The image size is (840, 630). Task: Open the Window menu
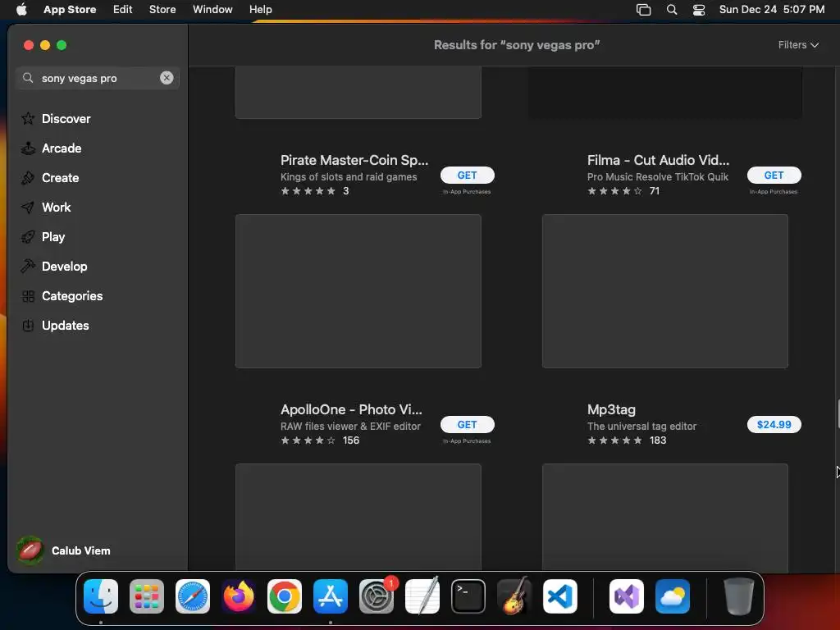(212, 9)
